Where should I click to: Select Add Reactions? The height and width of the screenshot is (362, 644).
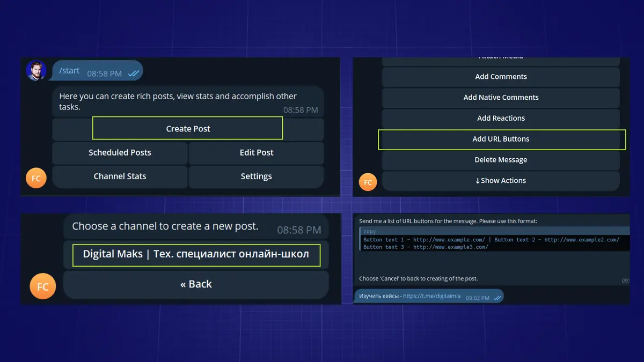coord(501,119)
